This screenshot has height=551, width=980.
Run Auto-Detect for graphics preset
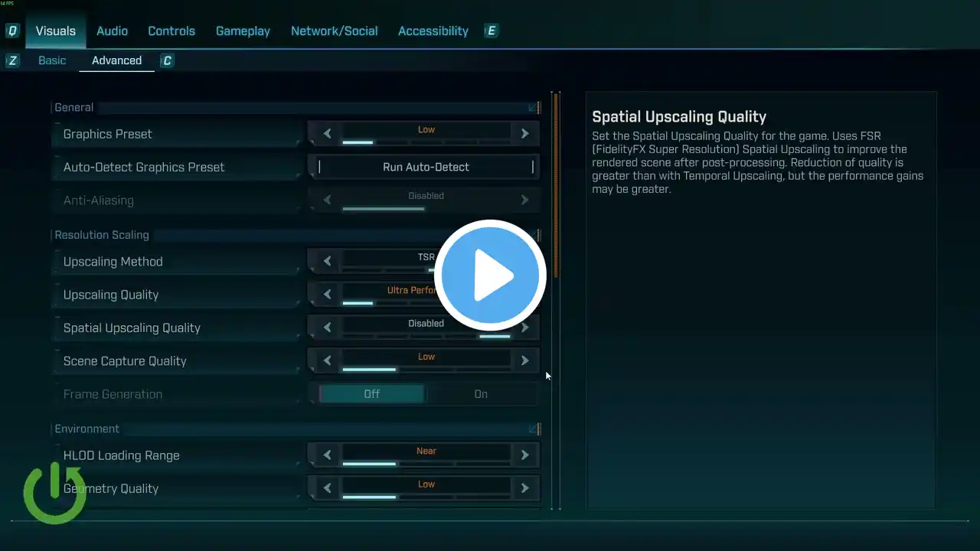coord(426,167)
